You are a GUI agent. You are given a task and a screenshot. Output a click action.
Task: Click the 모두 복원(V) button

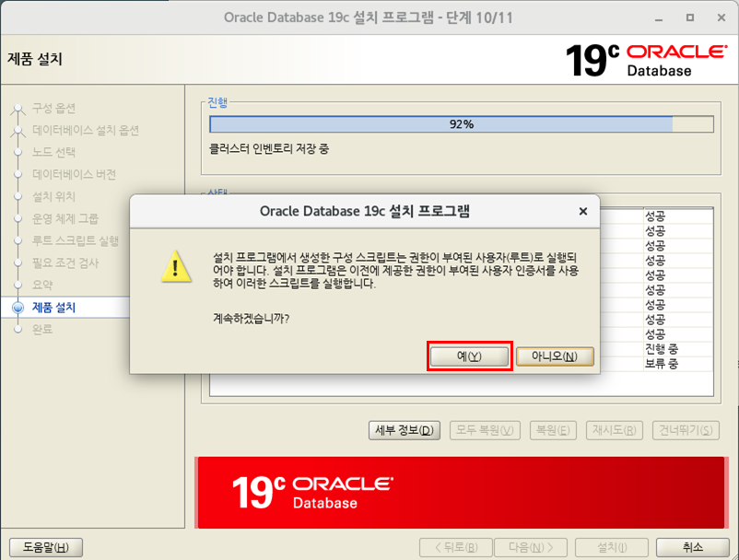pos(485,430)
